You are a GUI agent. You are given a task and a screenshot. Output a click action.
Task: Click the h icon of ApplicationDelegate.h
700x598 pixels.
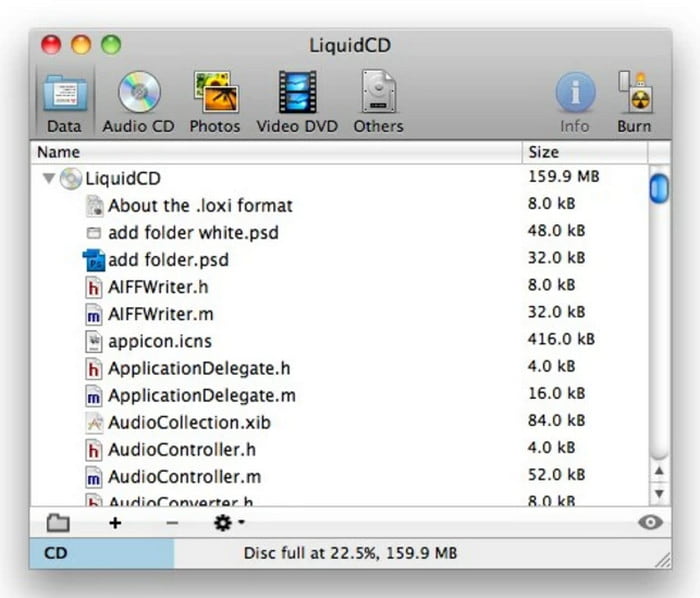pyautogui.click(x=94, y=369)
